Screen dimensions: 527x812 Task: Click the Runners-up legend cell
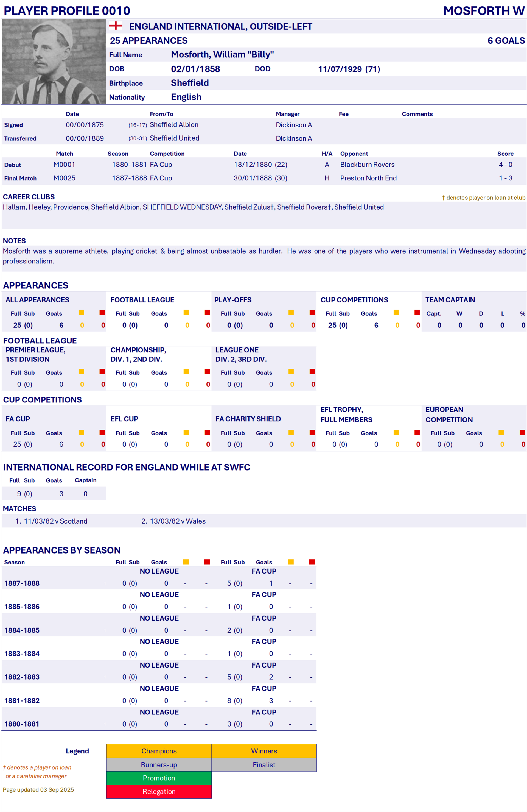[x=159, y=764]
